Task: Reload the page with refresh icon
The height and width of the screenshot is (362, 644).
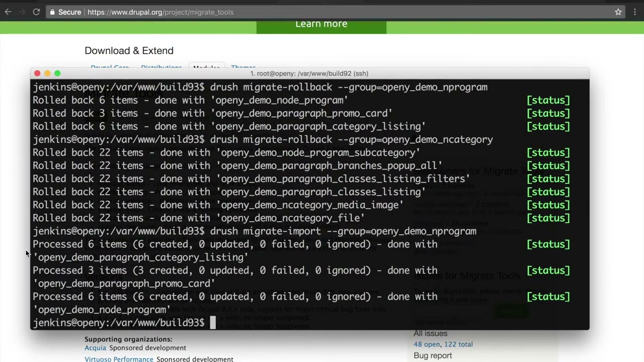Action: (36, 12)
